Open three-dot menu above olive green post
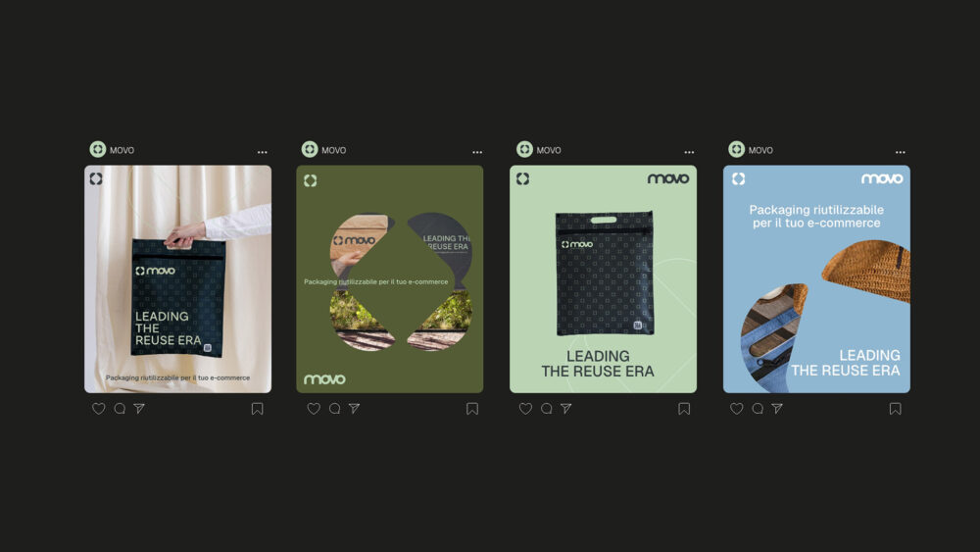 click(477, 152)
